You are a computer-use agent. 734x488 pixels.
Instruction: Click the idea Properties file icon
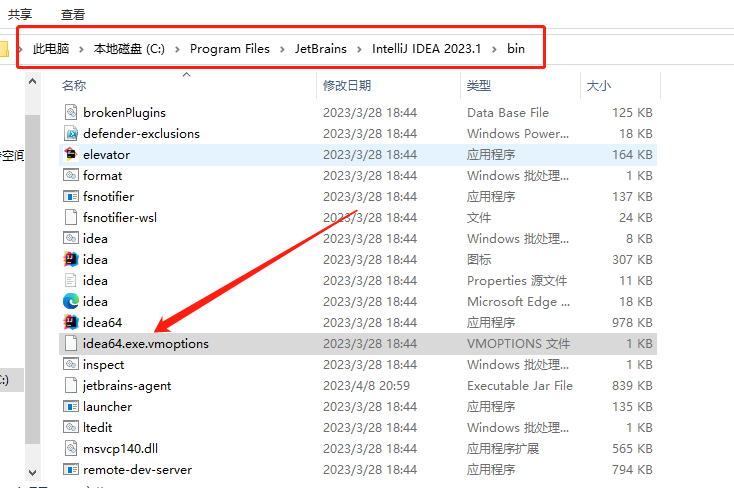[x=71, y=281]
